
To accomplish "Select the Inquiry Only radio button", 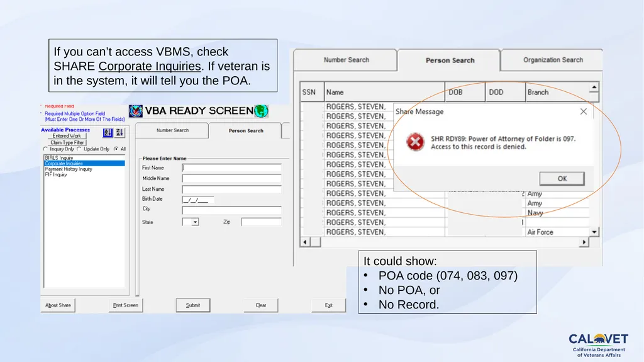I will (x=45, y=149).
